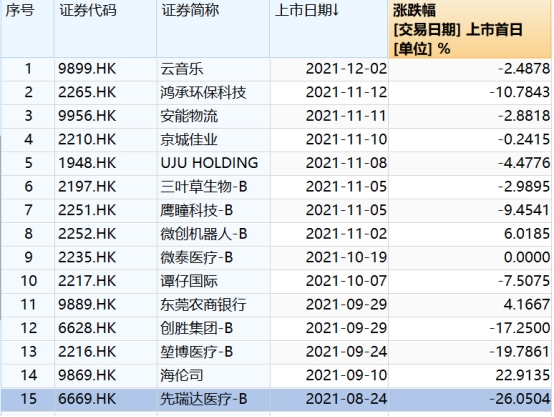The image size is (554, 417).
Task: Click stock code 2210.HK
Action: tap(87, 140)
